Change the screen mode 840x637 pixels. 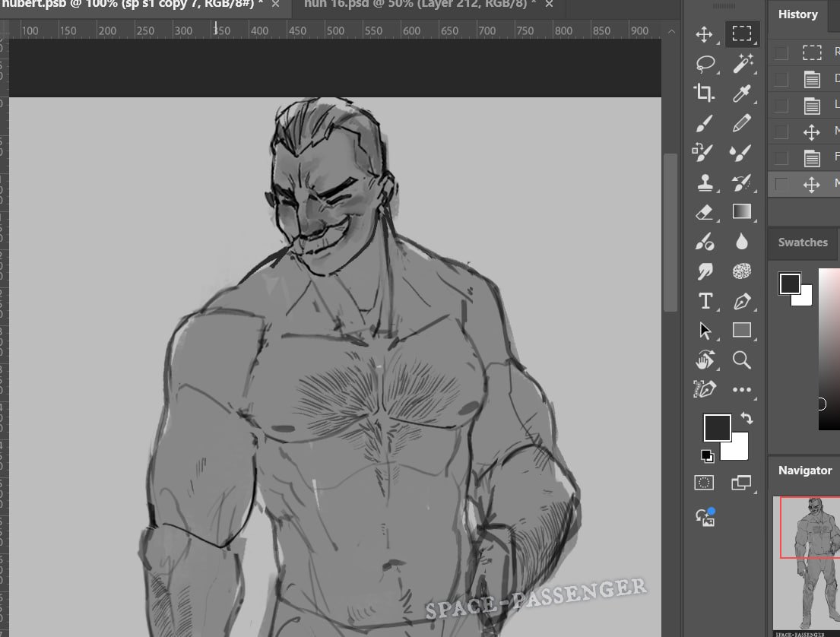(741, 483)
